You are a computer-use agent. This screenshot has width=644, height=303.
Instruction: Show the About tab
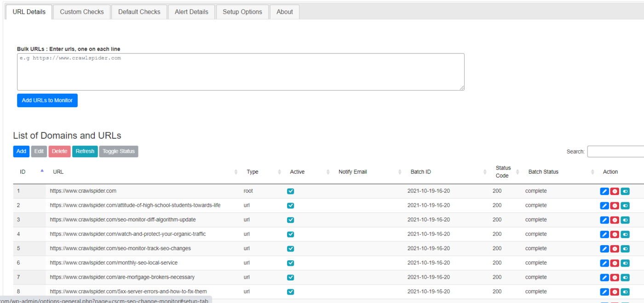point(285,12)
